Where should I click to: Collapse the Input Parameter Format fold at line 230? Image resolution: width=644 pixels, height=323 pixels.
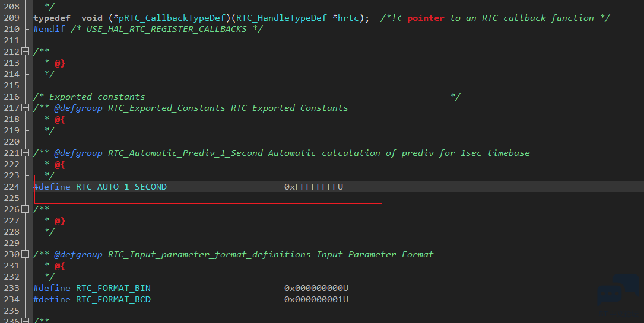pyautogui.click(x=25, y=254)
